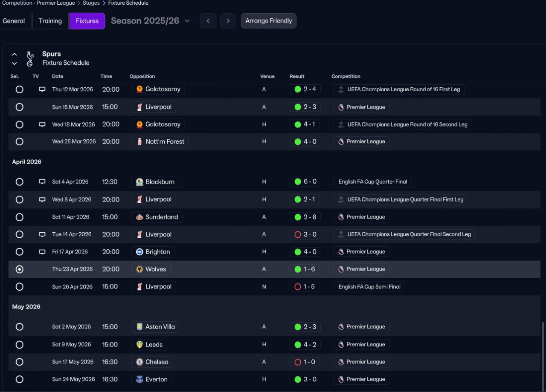Viewport: 546px width, 392px height.
Task: Open the Season 2025/26 dropdown
Action: click(x=150, y=21)
